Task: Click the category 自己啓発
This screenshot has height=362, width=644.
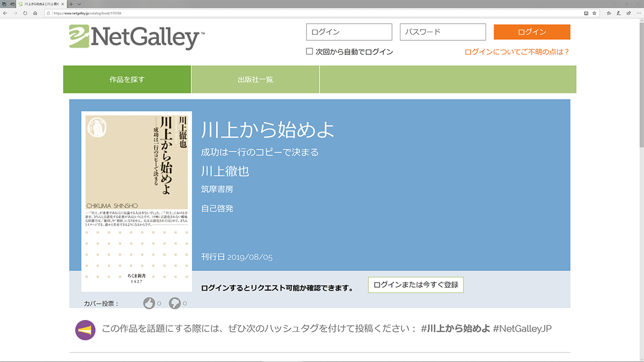Action: [x=217, y=209]
